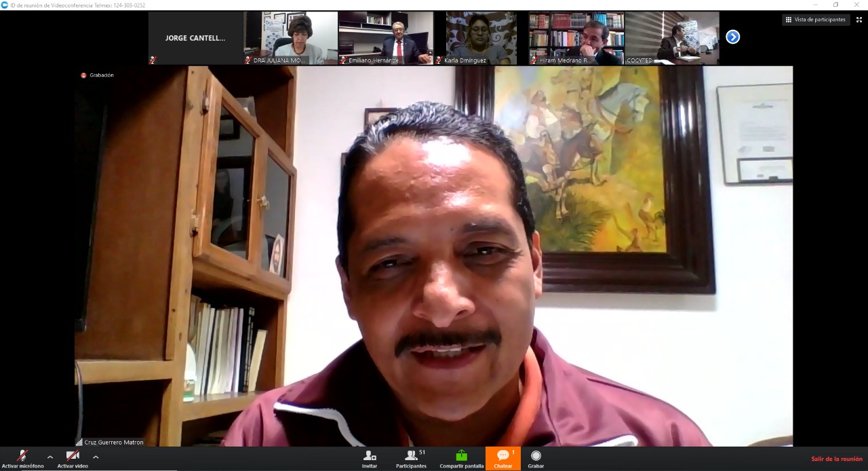Open the Vista de participantes view selector
This screenshot has height=471, width=868.
click(x=816, y=20)
